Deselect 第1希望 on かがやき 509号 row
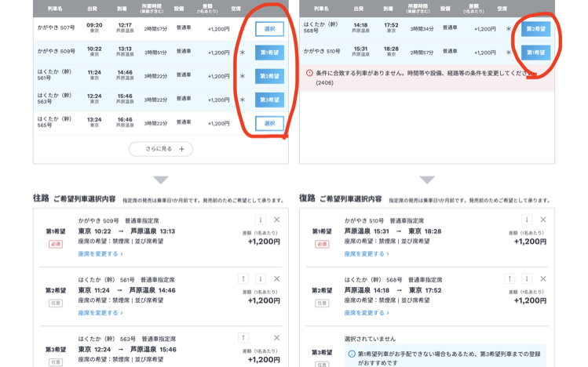The height and width of the screenshot is (367, 588). tap(269, 53)
